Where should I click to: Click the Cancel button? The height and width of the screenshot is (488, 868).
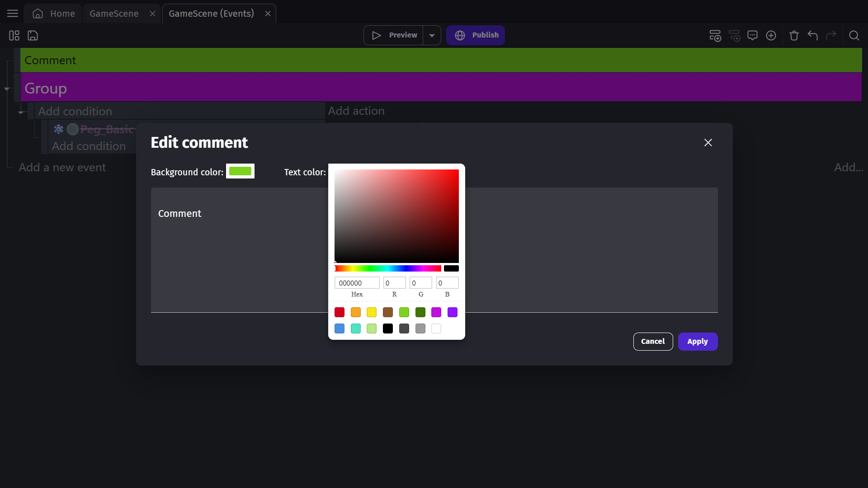pyautogui.click(x=652, y=342)
